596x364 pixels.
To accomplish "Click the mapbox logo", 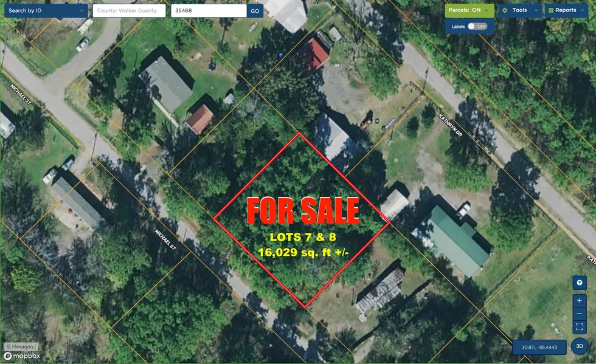I will pyautogui.click(x=22, y=356).
